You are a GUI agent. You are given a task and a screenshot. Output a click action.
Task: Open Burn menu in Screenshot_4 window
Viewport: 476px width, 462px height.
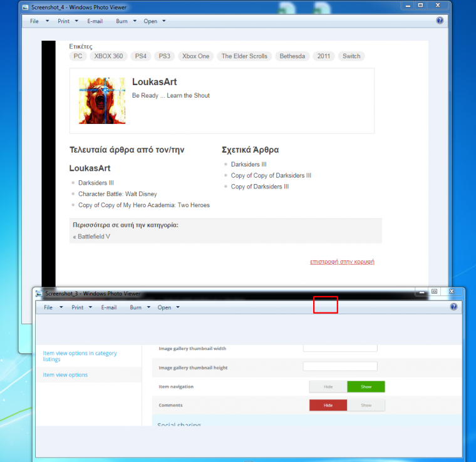pos(122,21)
